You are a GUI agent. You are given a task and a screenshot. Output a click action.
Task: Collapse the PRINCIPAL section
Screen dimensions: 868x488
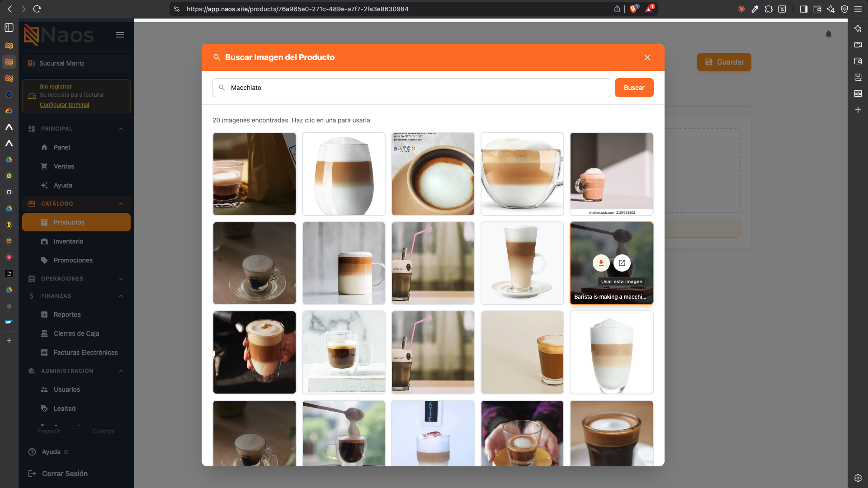click(x=121, y=129)
